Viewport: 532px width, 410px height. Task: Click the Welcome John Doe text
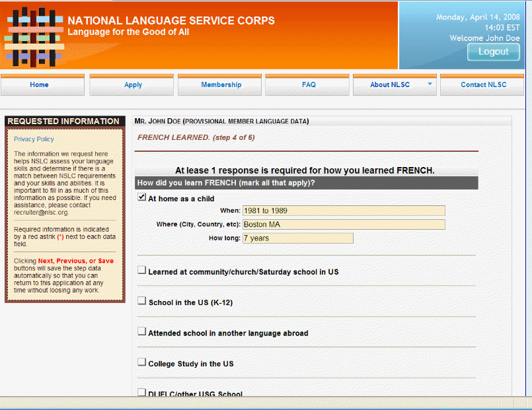click(x=484, y=38)
